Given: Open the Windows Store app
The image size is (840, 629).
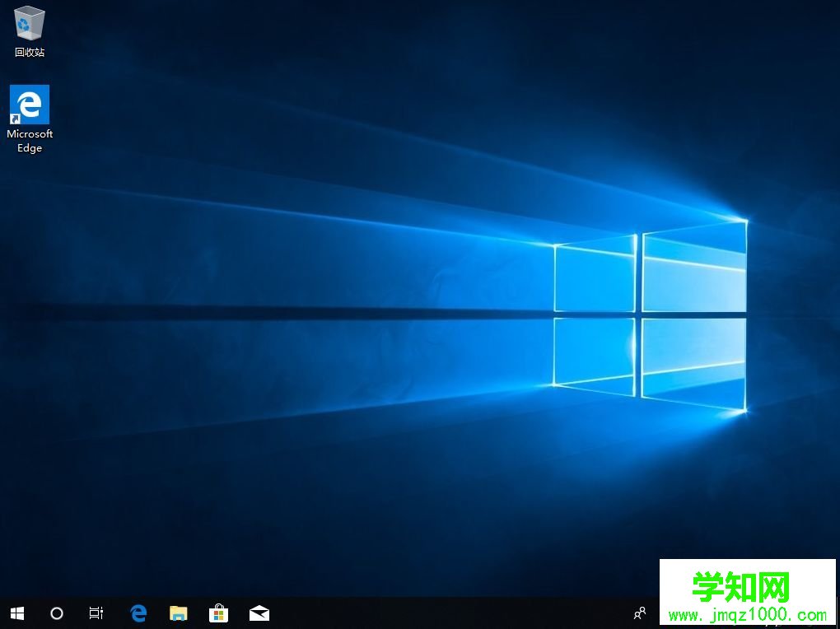Looking at the screenshot, I should click(218, 613).
